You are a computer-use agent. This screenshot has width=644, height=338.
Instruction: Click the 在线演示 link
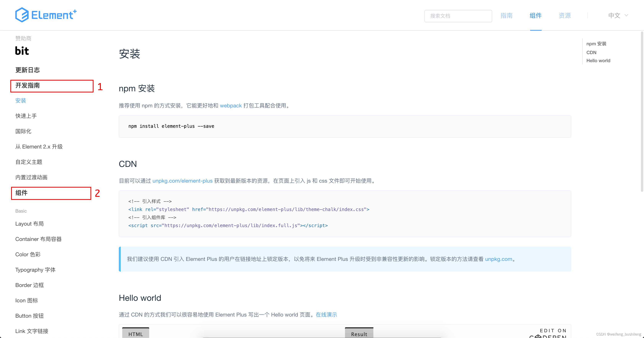[326, 314]
